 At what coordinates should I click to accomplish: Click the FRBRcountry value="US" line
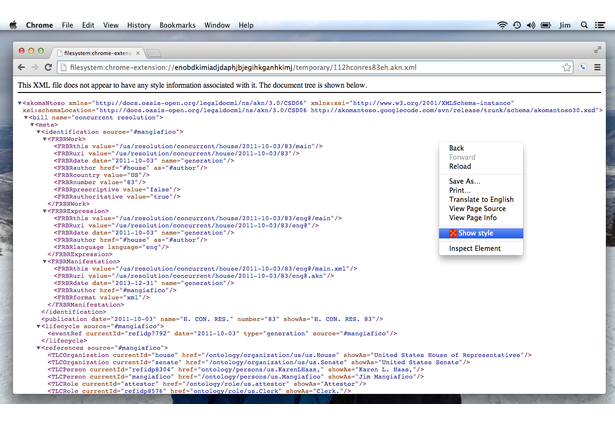pyautogui.click(x=102, y=175)
